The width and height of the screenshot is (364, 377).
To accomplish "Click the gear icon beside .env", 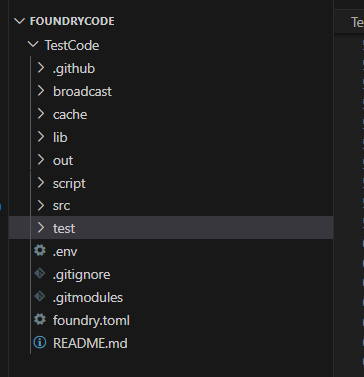I will (40, 250).
